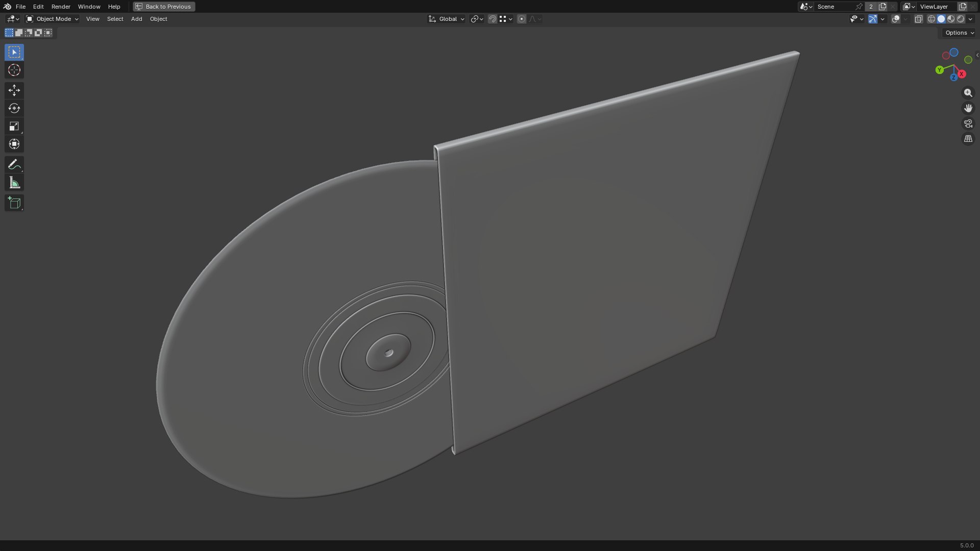Screen dimensions: 980x551
Task: Click the red X axis gizmo ball
Action: (962, 74)
